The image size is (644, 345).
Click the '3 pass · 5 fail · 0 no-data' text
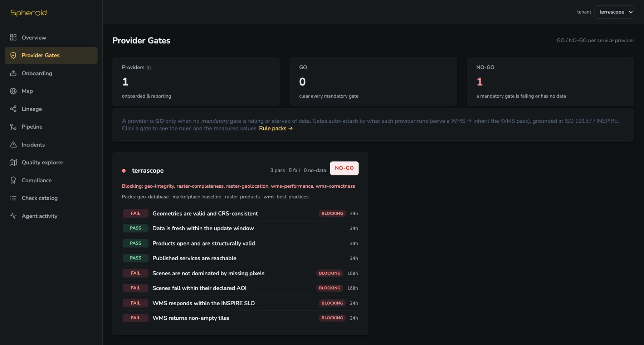pyautogui.click(x=298, y=171)
